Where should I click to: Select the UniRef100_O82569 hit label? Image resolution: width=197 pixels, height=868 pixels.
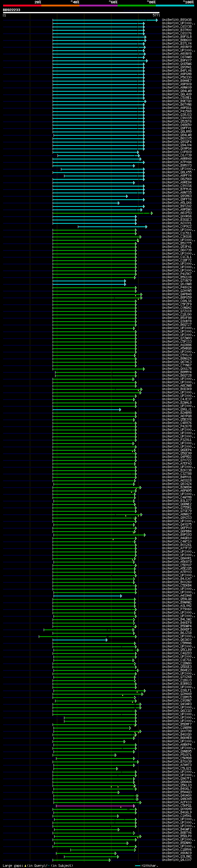(x=177, y=179)
